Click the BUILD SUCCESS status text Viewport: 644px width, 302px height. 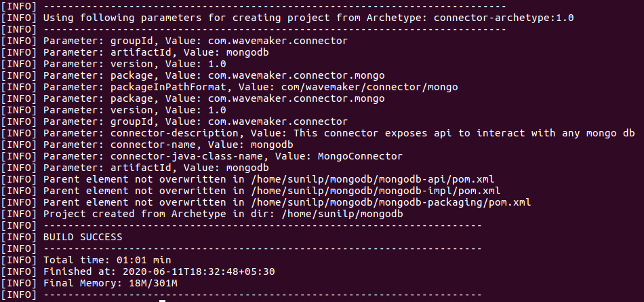[83, 237]
